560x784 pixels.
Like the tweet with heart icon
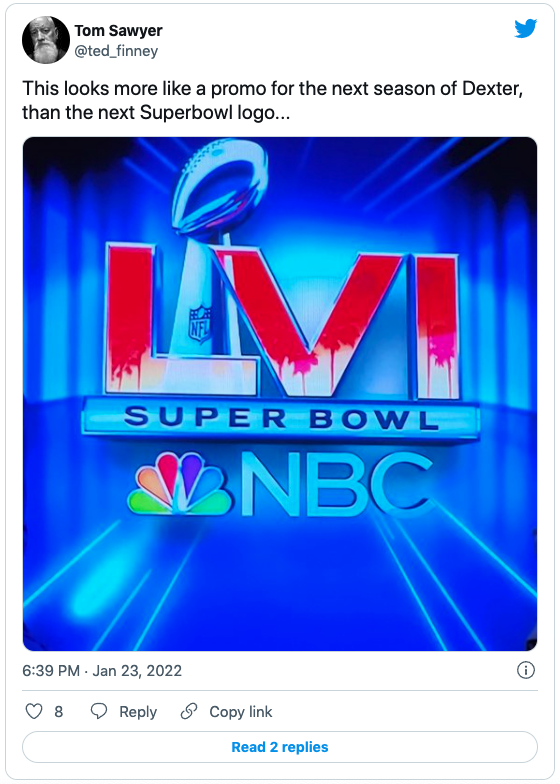(34, 711)
